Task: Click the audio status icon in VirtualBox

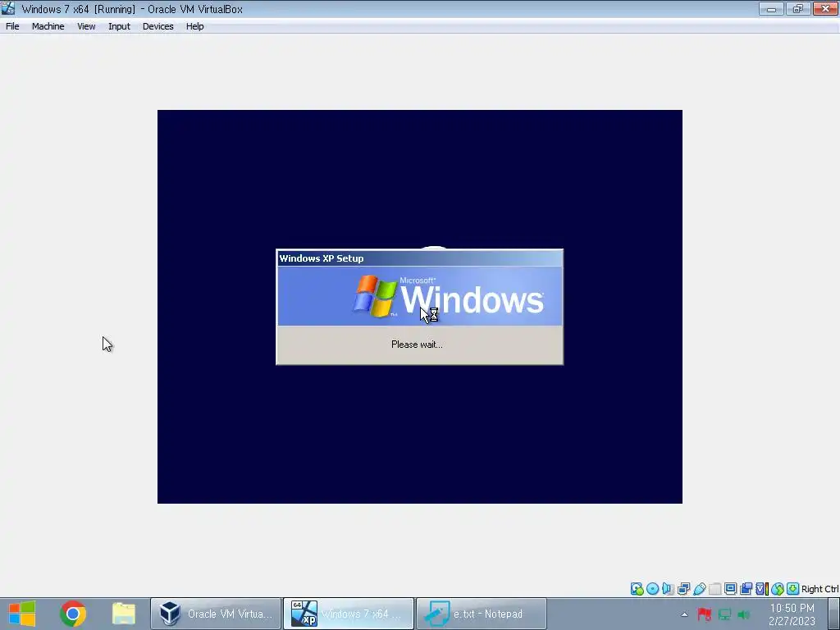Action: click(668, 589)
